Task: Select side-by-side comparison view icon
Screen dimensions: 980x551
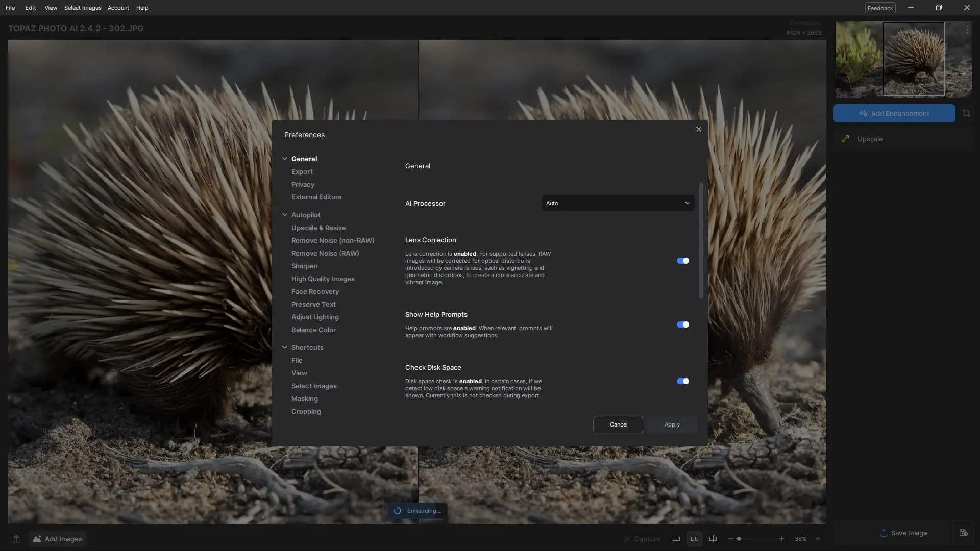Action: click(x=695, y=539)
